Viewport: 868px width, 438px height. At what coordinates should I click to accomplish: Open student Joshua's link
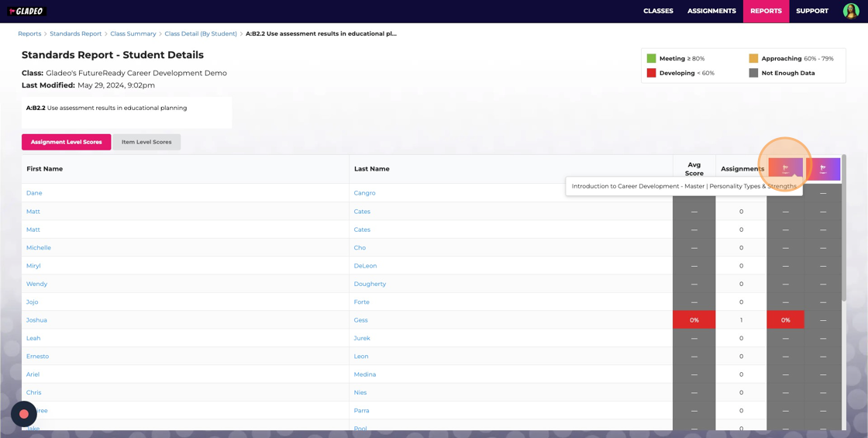36,320
